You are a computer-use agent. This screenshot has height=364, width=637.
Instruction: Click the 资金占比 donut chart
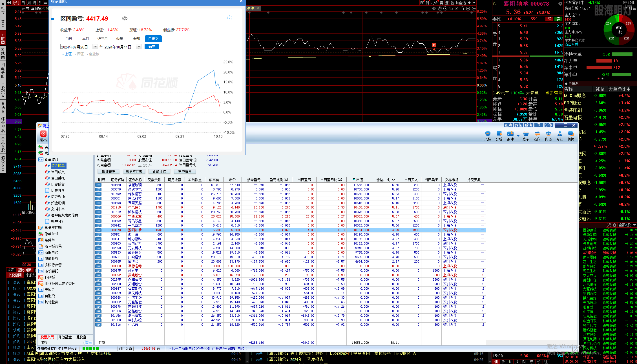click(618, 30)
